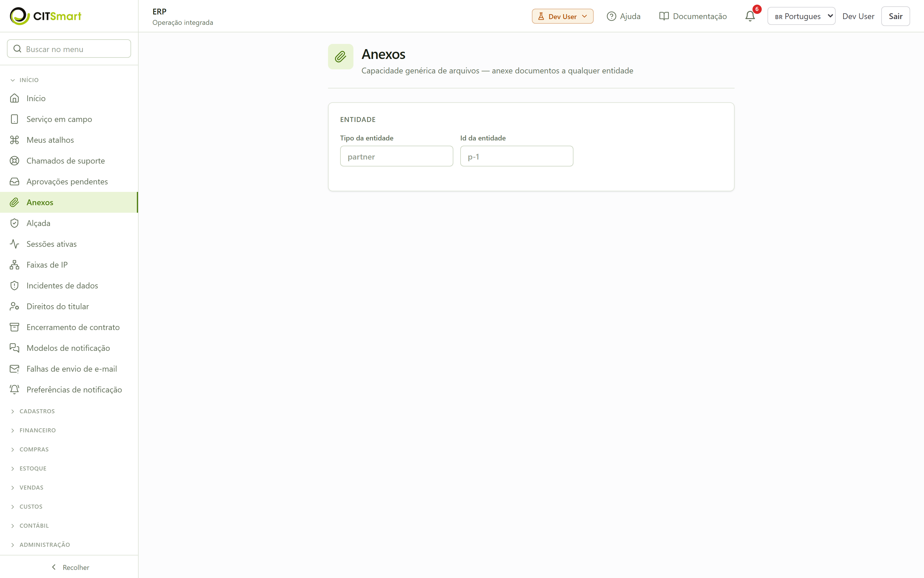Screen dimensions: 924x578
Task: Open the Portugues language selector
Action: [x=801, y=16]
